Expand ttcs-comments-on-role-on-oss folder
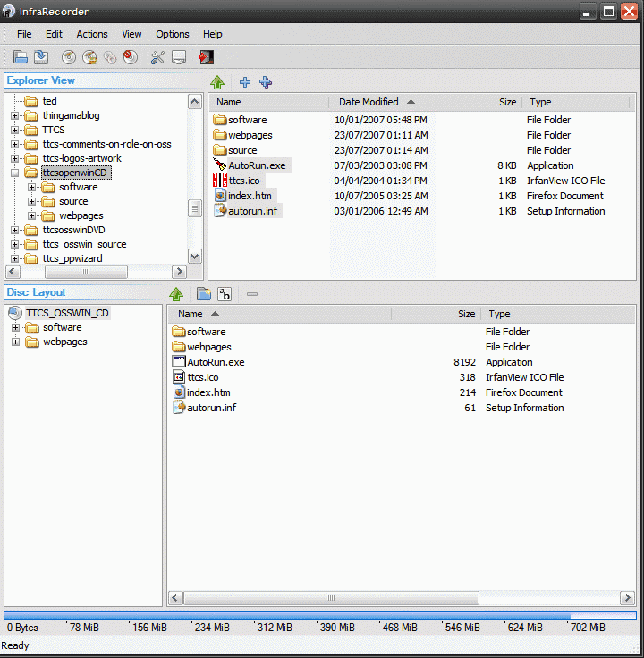This screenshot has height=658, width=644. point(14,144)
